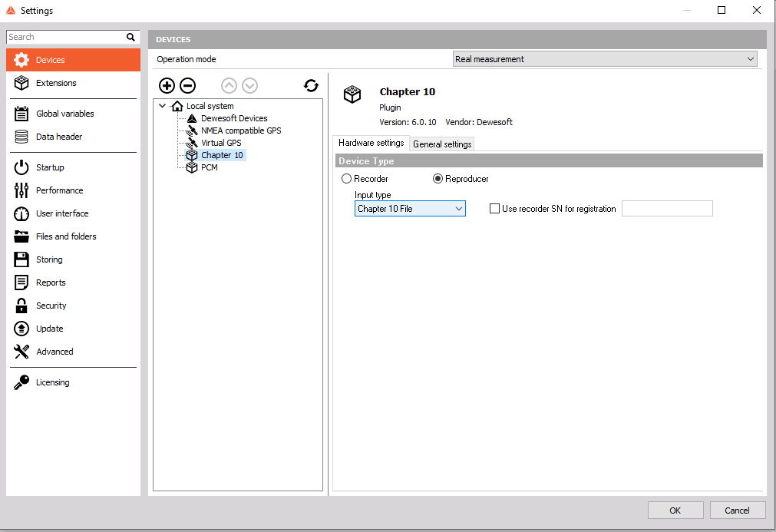
Task: Open the Storing settings page
Action: (x=73, y=259)
